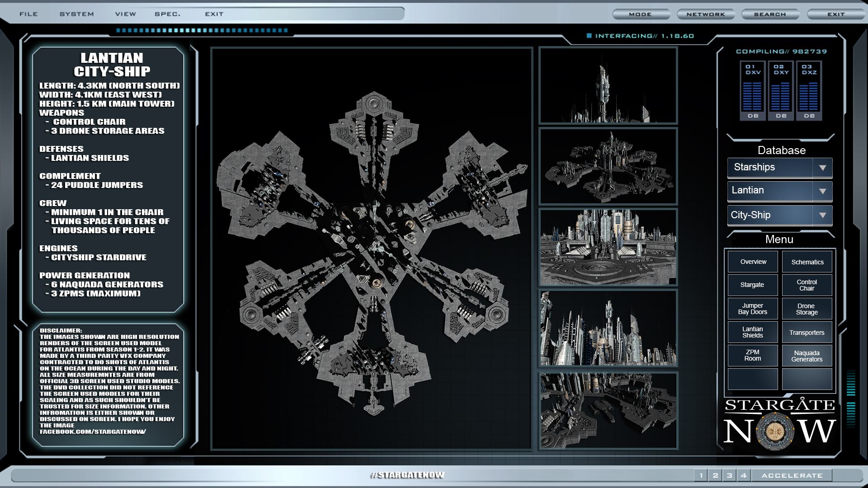The height and width of the screenshot is (488, 868).
Task: Open the Jumper Bay Doors tile
Action: [x=753, y=309]
